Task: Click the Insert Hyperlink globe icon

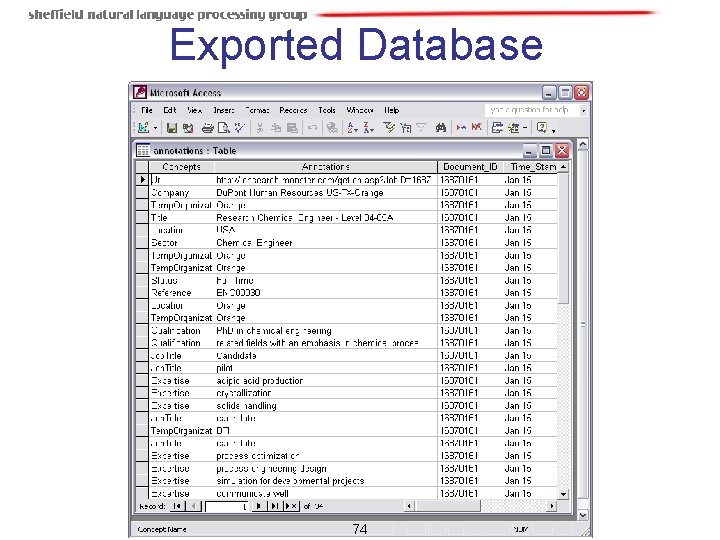Action: (332, 128)
